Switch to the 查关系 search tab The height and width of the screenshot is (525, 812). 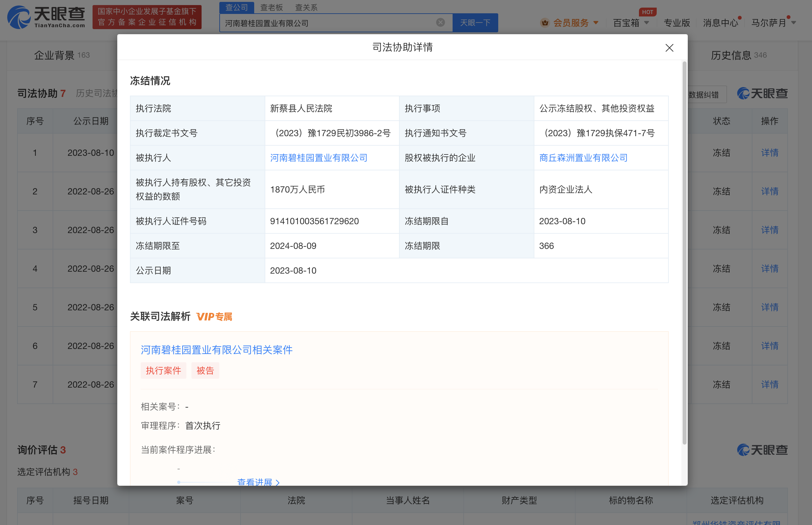(x=306, y=7)
